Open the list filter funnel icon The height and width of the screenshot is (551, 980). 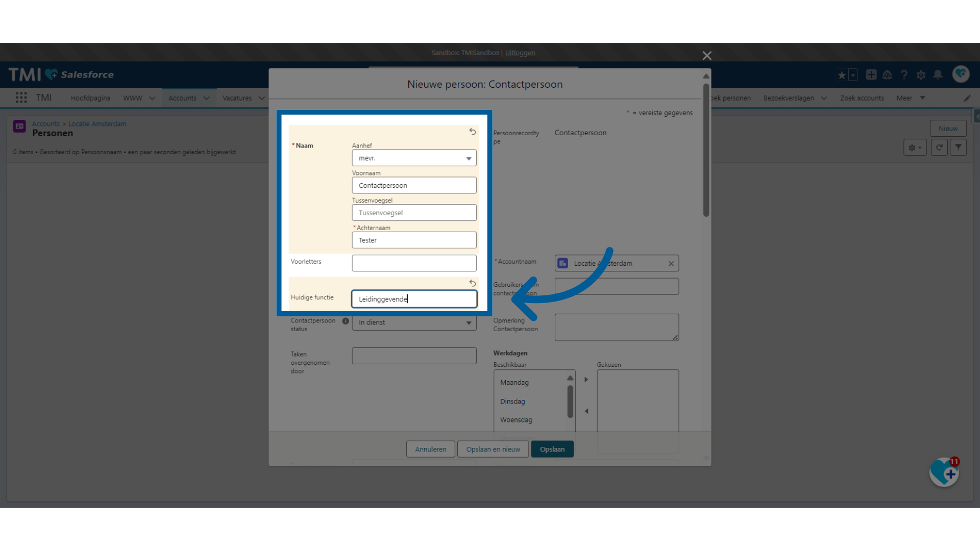click(x=959, y=147)
